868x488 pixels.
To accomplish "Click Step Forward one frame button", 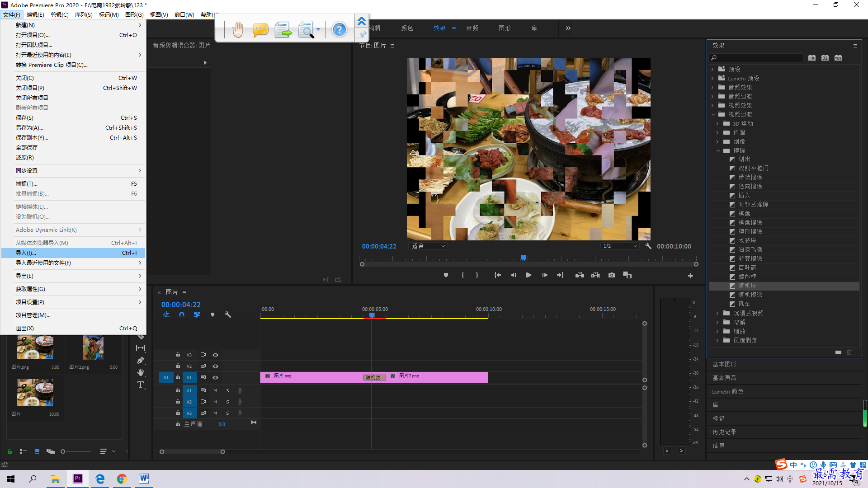I will click(545, 275).
